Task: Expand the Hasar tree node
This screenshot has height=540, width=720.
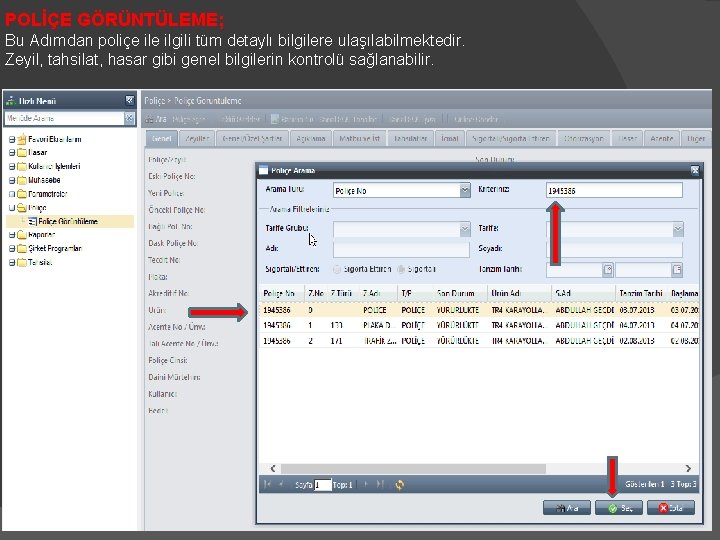Action: (12, 152)
